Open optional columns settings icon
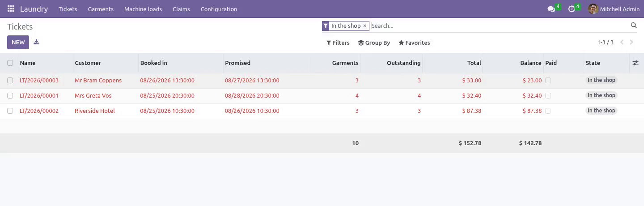644x206 pixels. 635,63
